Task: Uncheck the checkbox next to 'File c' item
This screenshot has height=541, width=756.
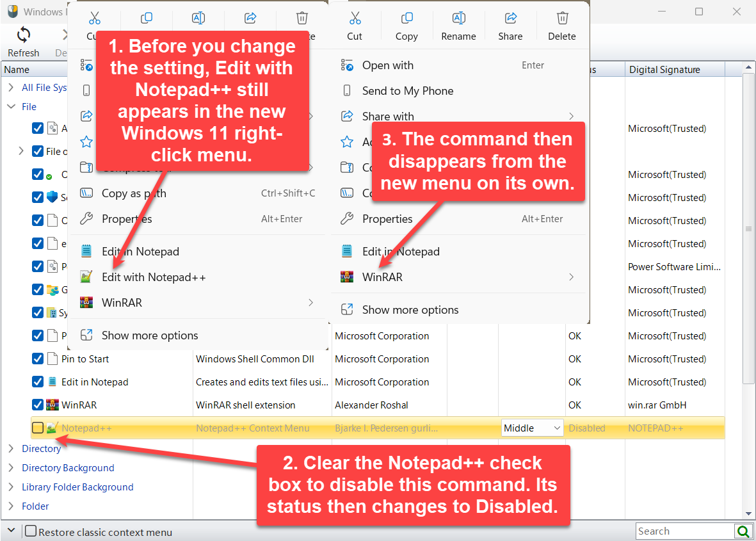Action: [38, 151]
